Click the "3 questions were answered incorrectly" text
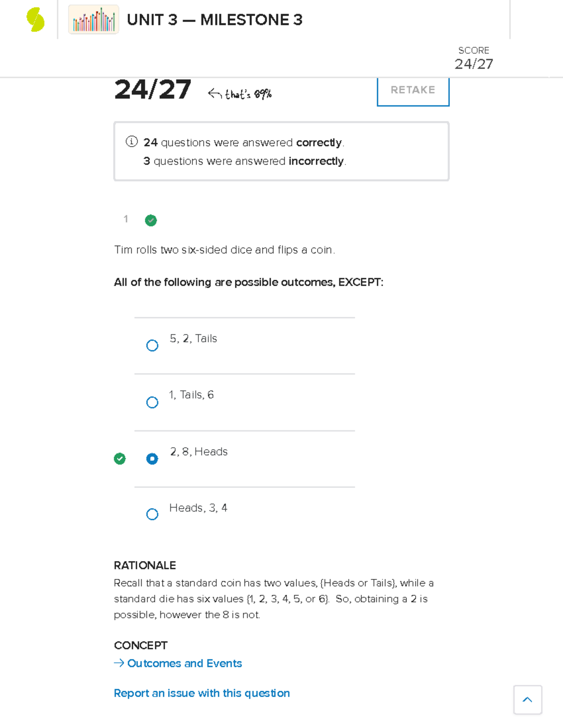563x728 pixels. 244,161
